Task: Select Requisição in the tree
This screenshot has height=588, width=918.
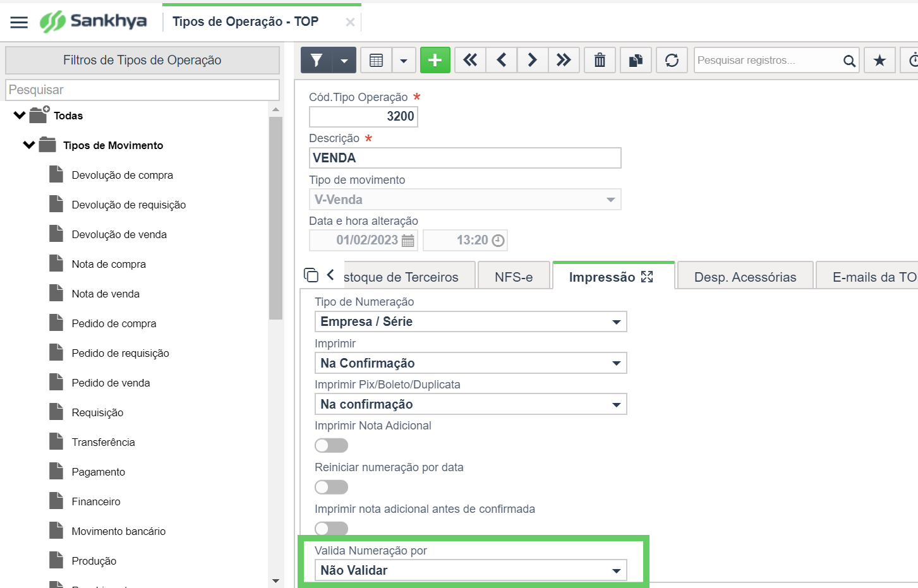Action: click(x=97, y=412)
